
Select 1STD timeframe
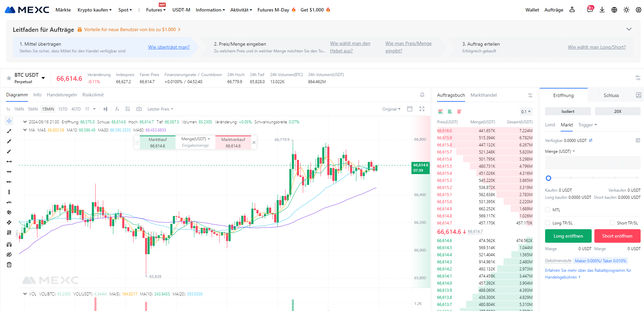63,109
